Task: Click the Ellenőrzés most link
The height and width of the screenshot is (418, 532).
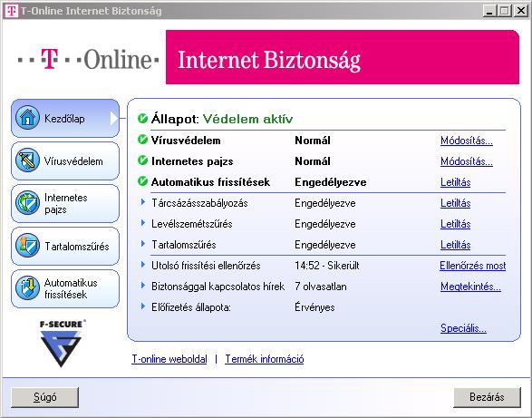Action: click(472, 266)
